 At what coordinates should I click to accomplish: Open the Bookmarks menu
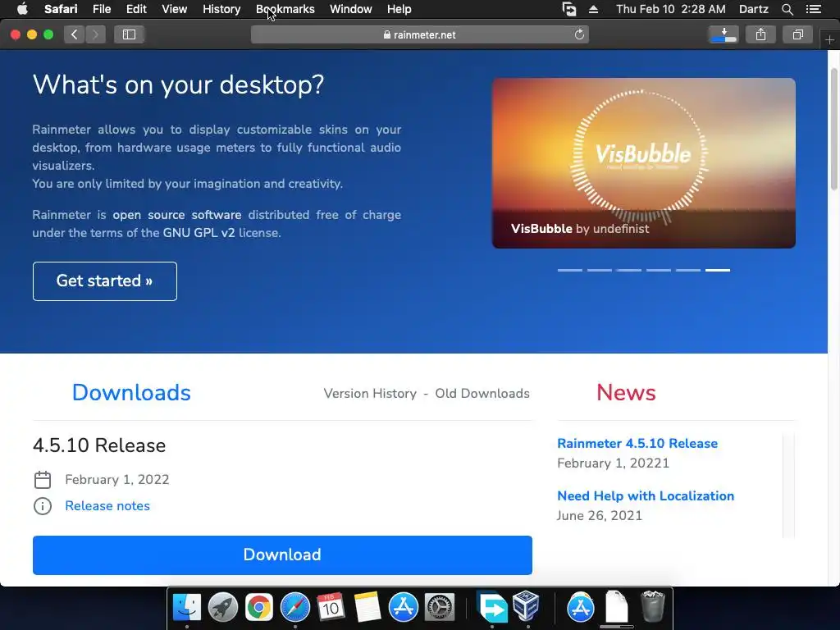285,9
